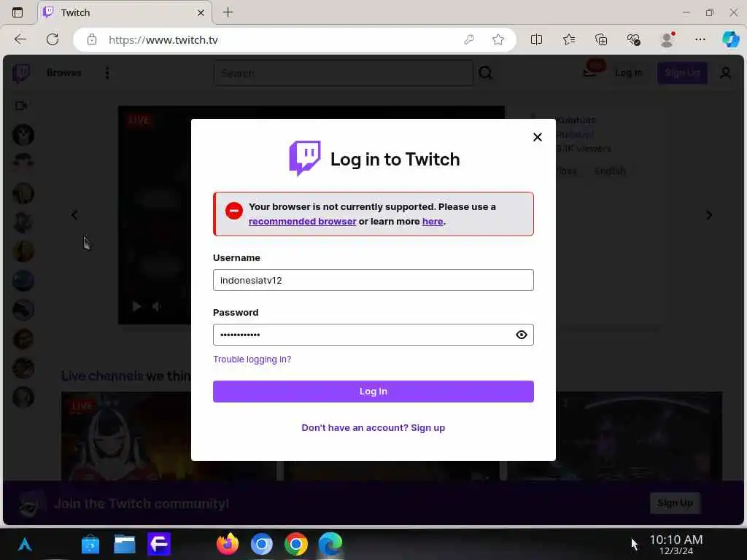Play the featured stream video
The image size is (747, 560).
pyautogui.click(x=136, y=306)
